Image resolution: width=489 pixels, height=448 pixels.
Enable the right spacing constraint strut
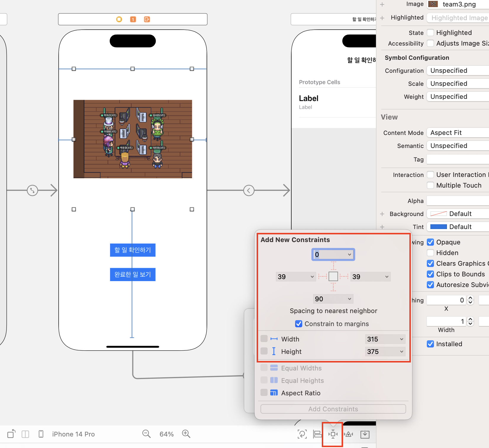tap(344, 276)
